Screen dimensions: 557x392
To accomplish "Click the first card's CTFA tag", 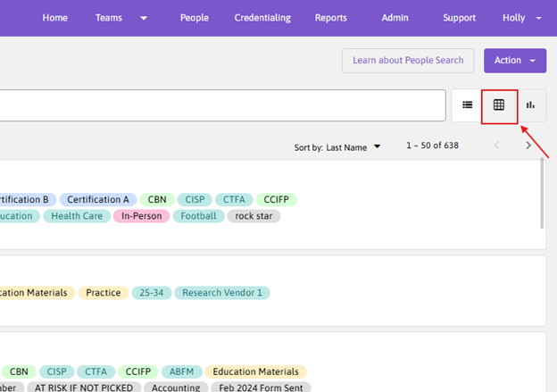I will point(234,200).
